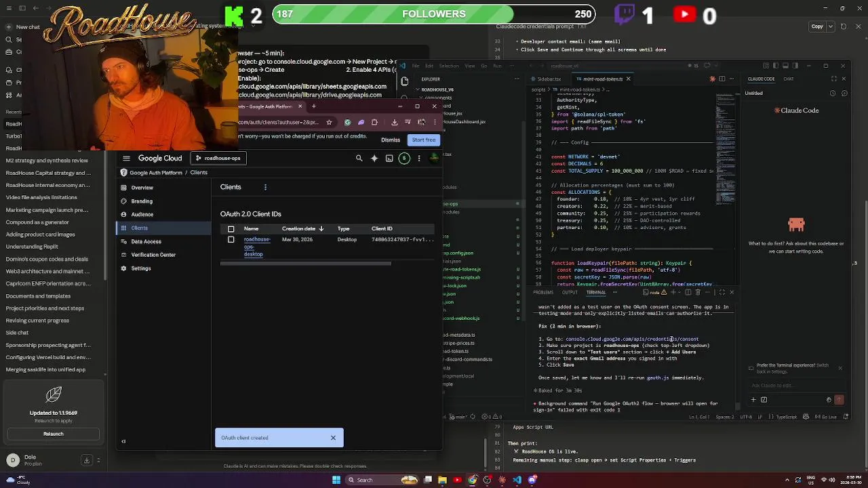
Task: Click Grammarly extension icon in Chrome
Action: pyautogui.click(x=347, y=122)
